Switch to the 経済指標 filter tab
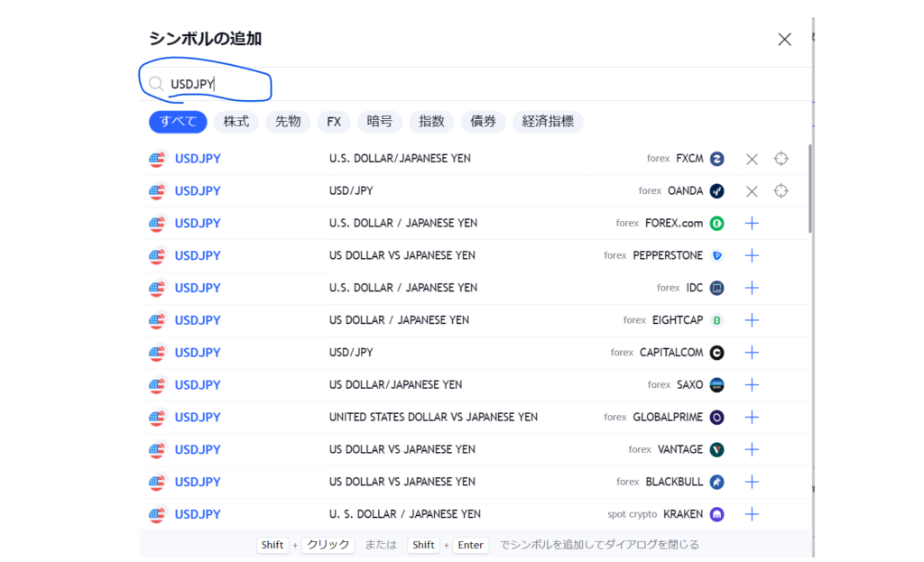Viewport: 924px width, 562px height. click(548, 122)
